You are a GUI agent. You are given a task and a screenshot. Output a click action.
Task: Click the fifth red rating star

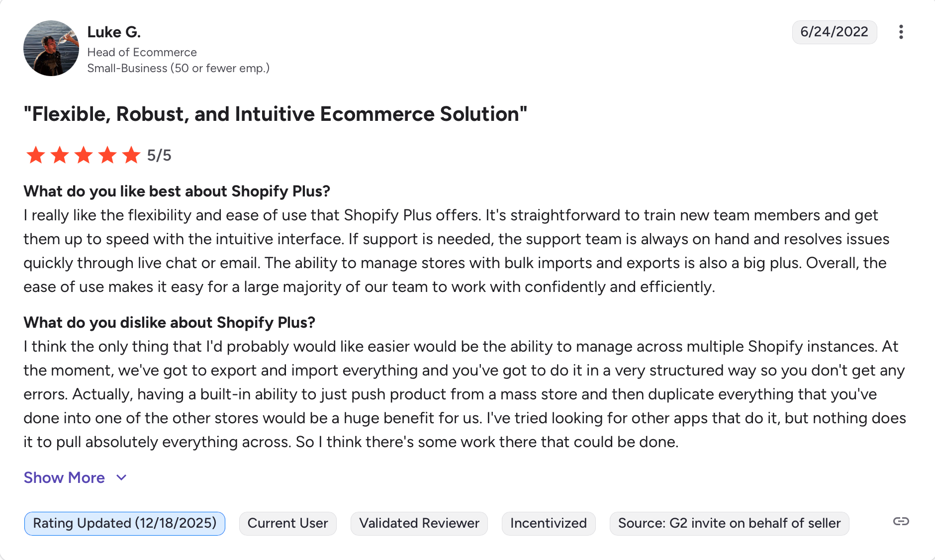pos(131,155)
